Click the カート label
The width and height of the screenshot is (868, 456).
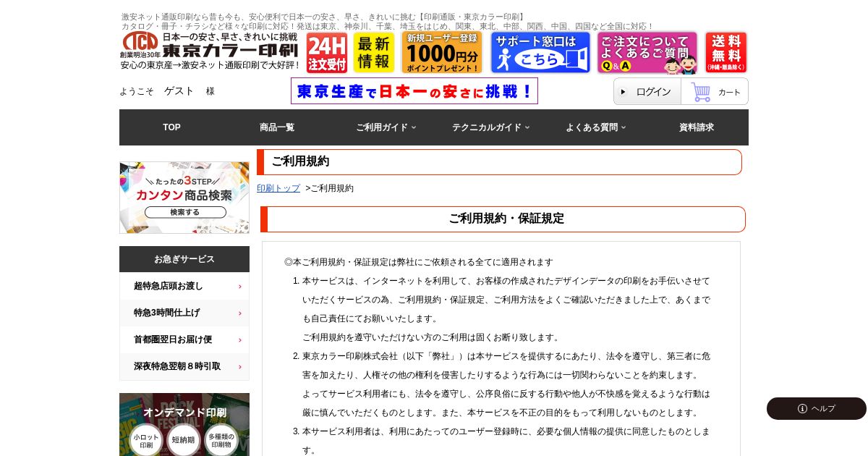pos(729,92)
